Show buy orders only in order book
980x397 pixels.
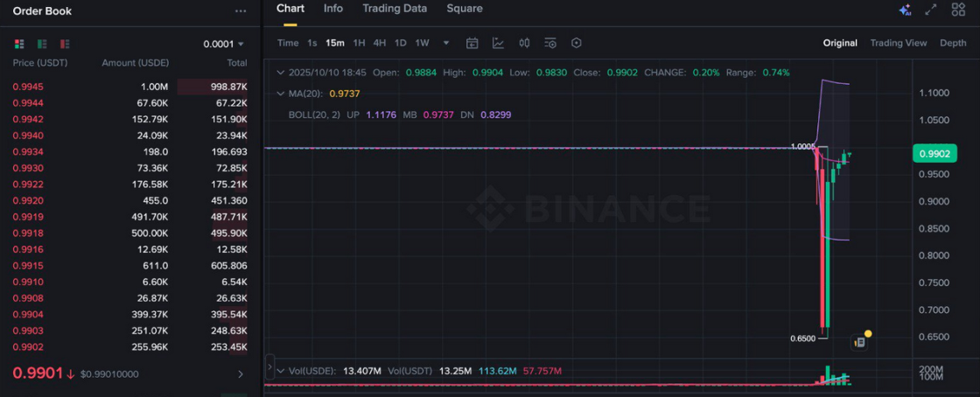tap(42, 44)
